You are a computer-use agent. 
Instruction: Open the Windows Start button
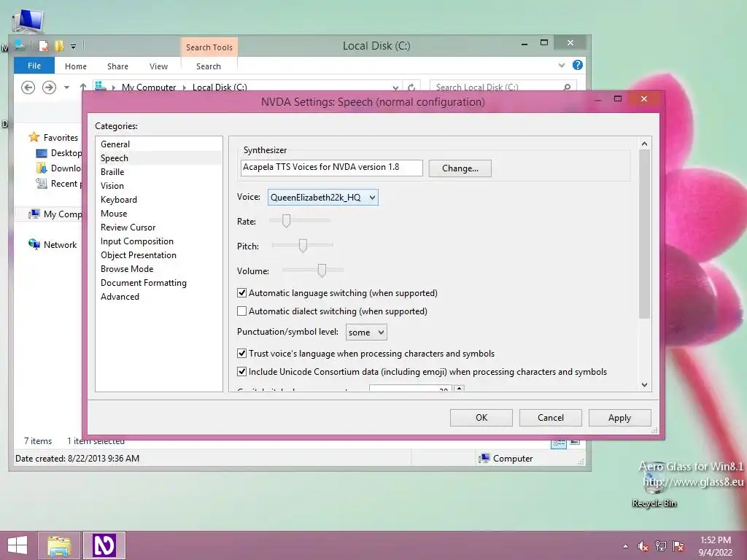point(18,545)
